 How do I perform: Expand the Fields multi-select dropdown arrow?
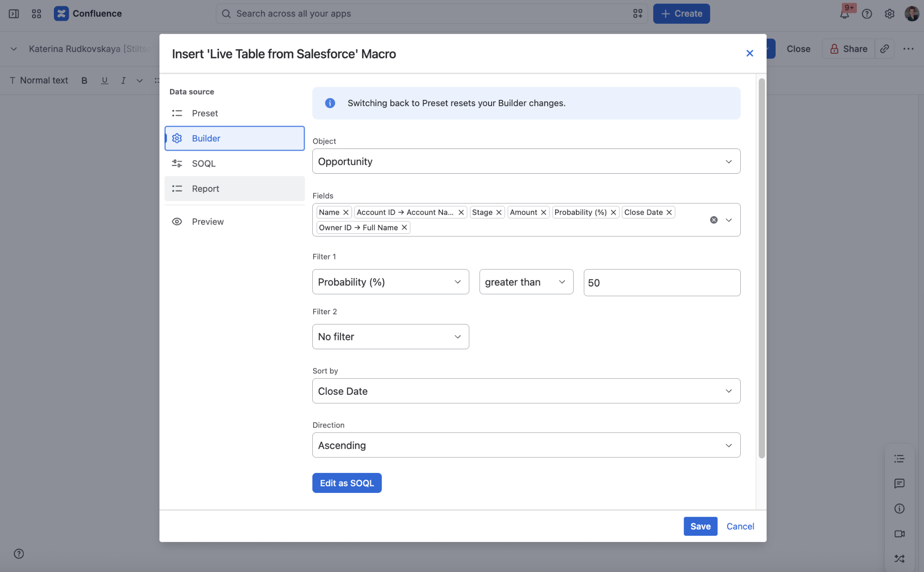[728, 220]
